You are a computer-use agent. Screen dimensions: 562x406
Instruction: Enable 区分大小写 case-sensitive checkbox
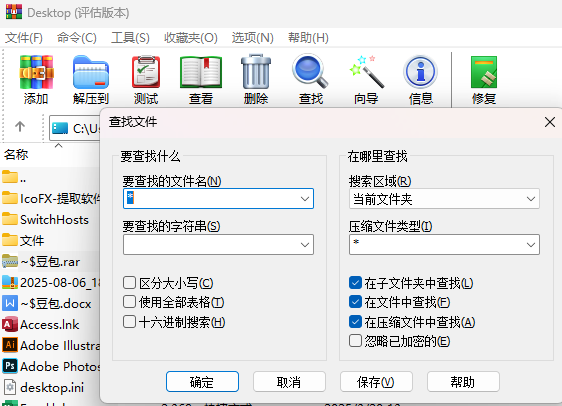tap(129, 283)
